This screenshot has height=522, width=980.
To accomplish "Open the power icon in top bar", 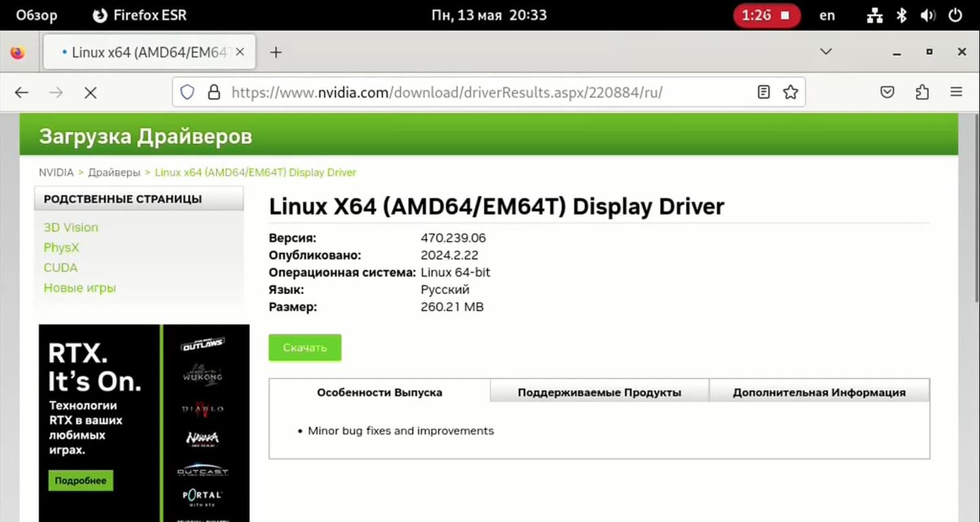I will [955, 15].
